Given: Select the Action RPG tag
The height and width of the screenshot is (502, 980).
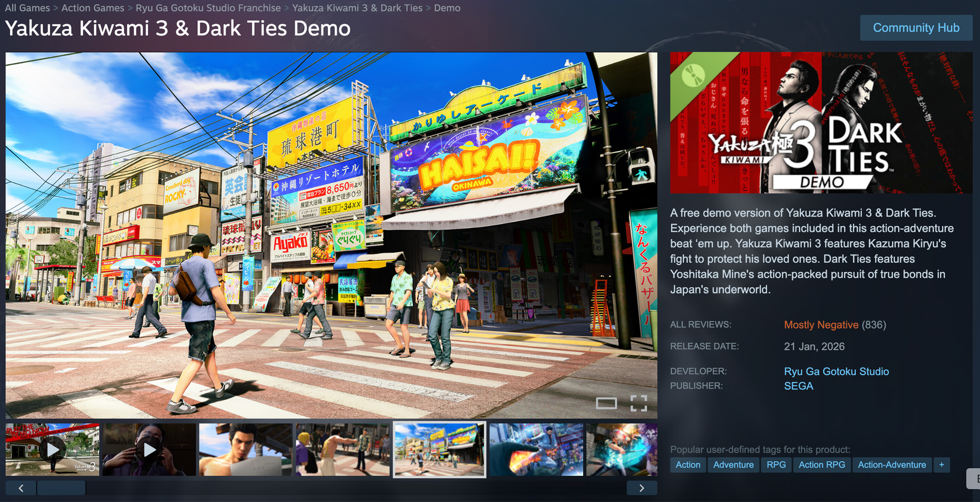Looking at the screenshot, I should [x=821, y=465].
